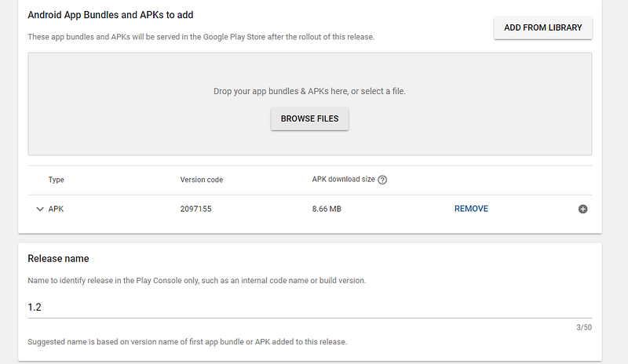Click the BROWSE FILES button

click(309, 119)
